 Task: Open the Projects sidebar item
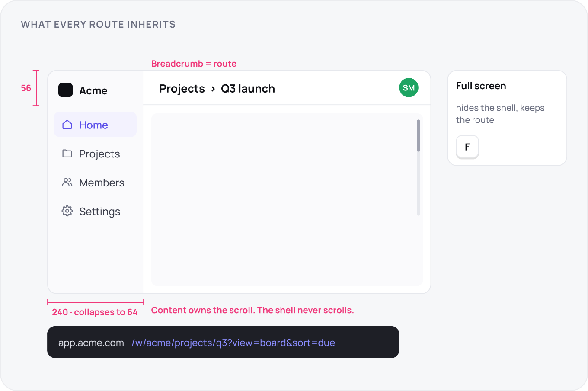[x=95, y=154]
